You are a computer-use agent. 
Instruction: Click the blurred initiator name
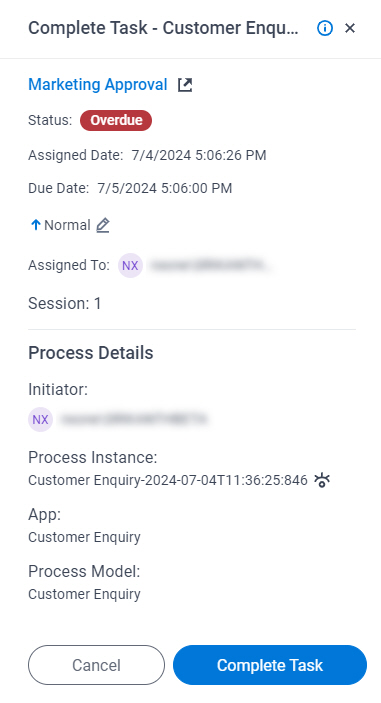134,419
